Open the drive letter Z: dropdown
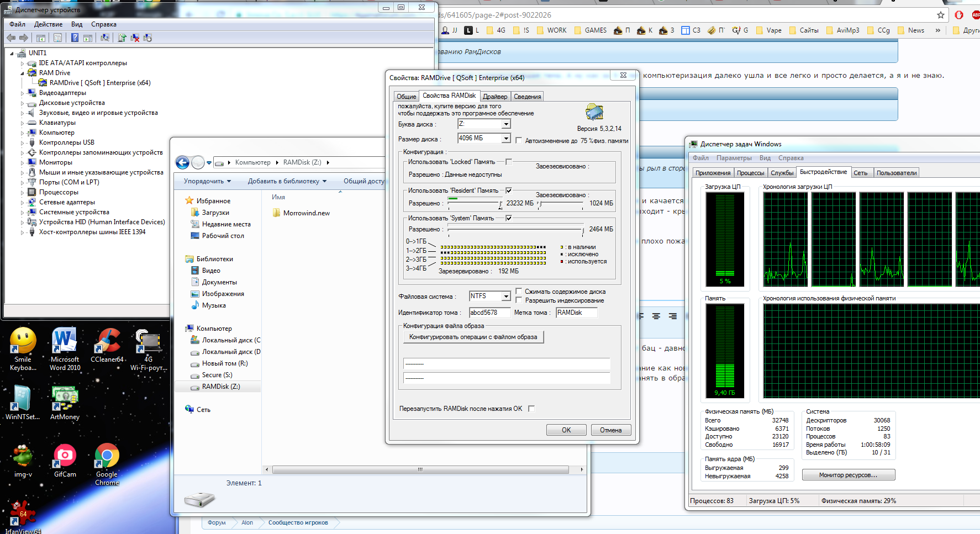 click(506, 124)
